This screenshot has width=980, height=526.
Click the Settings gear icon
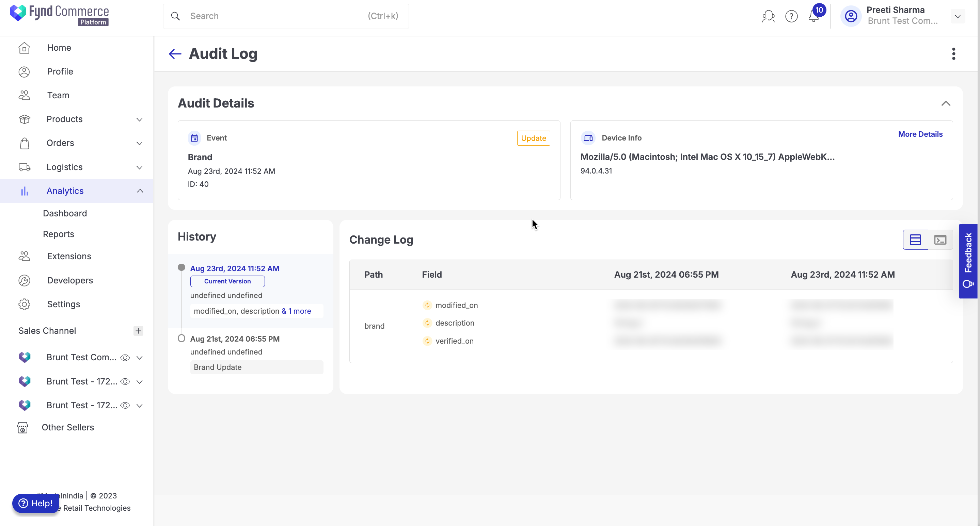pyautogui.click(x=25, y=305)
